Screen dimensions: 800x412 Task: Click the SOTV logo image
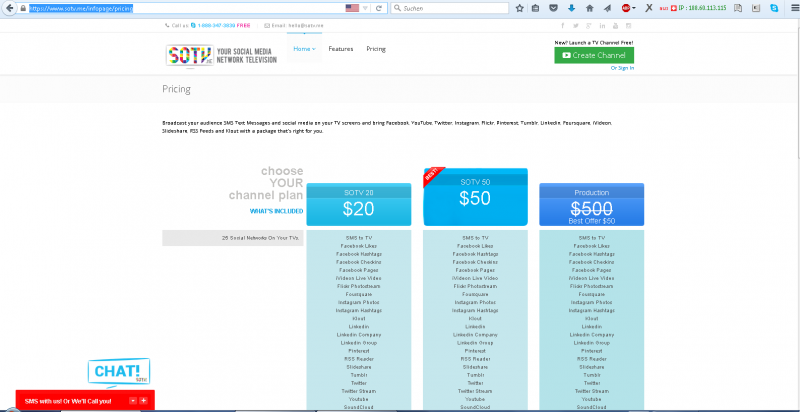pyautogui.click(x=190, y=55)
